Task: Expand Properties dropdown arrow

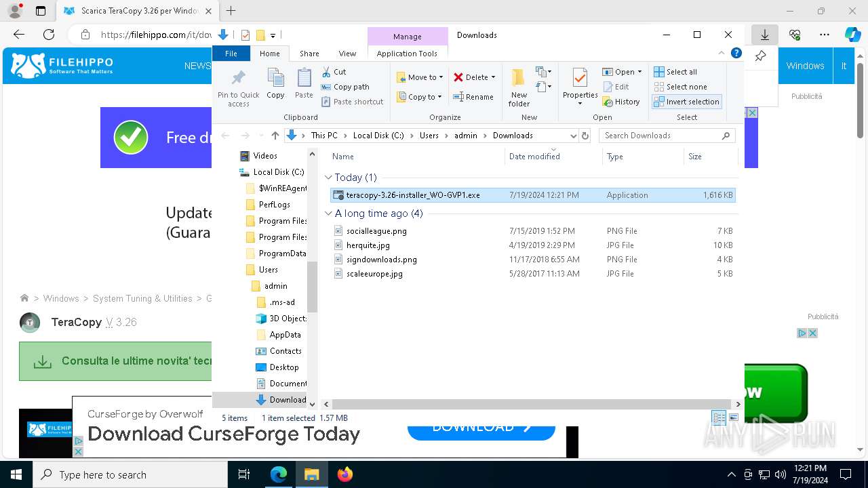Action: point(580,104)
